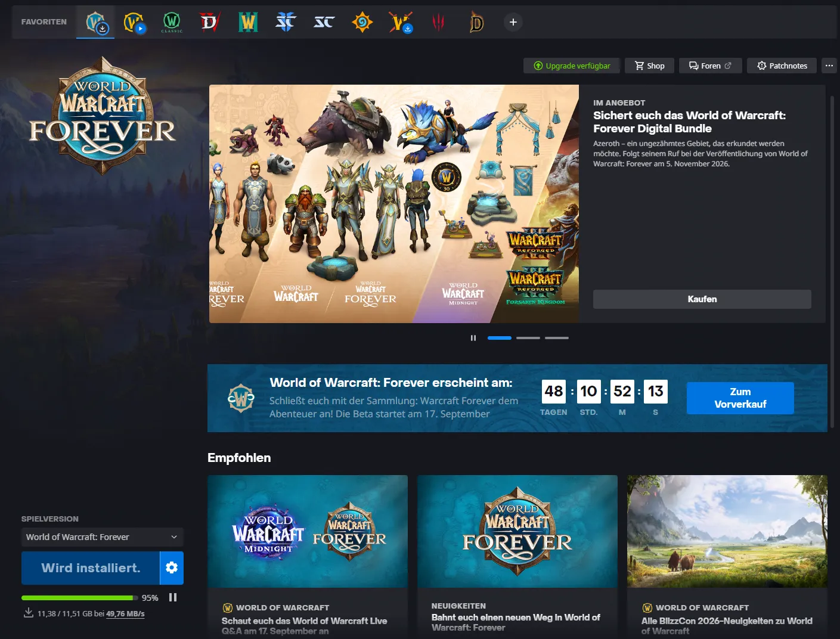Click the 'Empfohlen' section heading
This screenshot has height=639, width=840.
point(239,458)
